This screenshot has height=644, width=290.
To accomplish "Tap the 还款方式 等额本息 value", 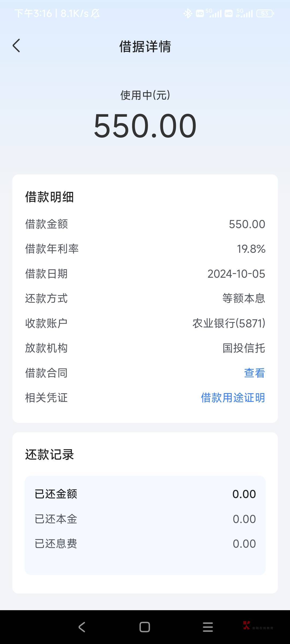I will tap(244, 298).
